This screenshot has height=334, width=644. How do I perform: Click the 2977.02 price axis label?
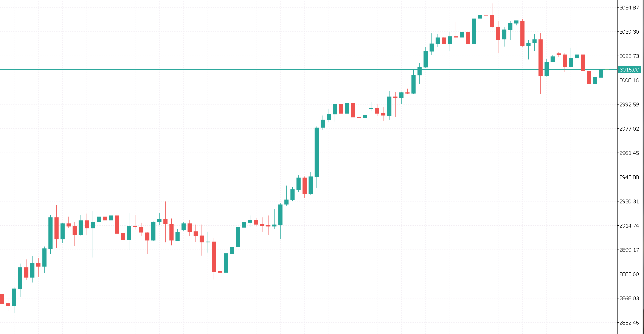[x=629, y=129]
